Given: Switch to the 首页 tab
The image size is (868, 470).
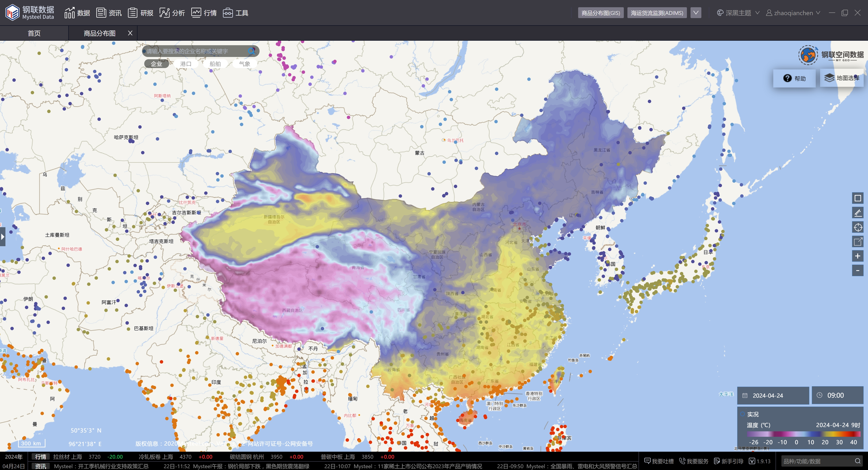Looking at the screenshot, I should (34, 33).
